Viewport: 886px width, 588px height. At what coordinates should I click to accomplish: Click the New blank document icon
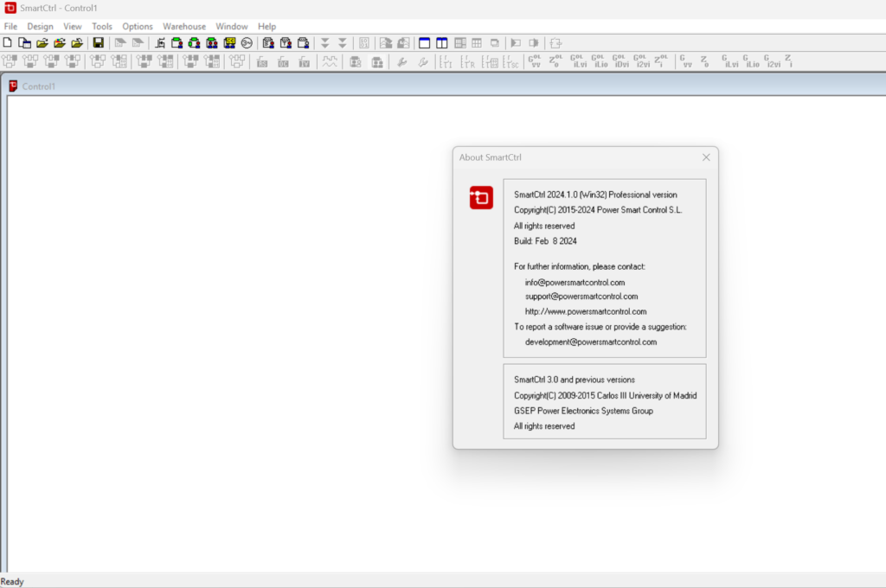click(7, 43)
